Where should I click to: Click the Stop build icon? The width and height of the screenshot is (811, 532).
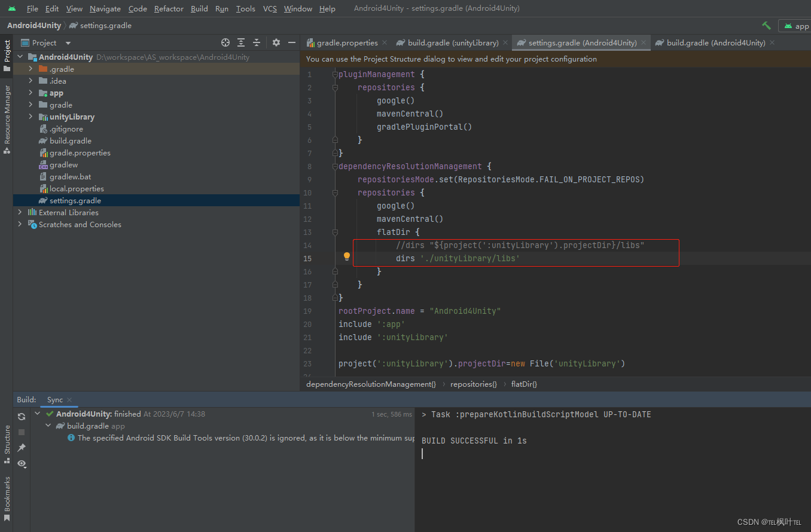[22, 432]
